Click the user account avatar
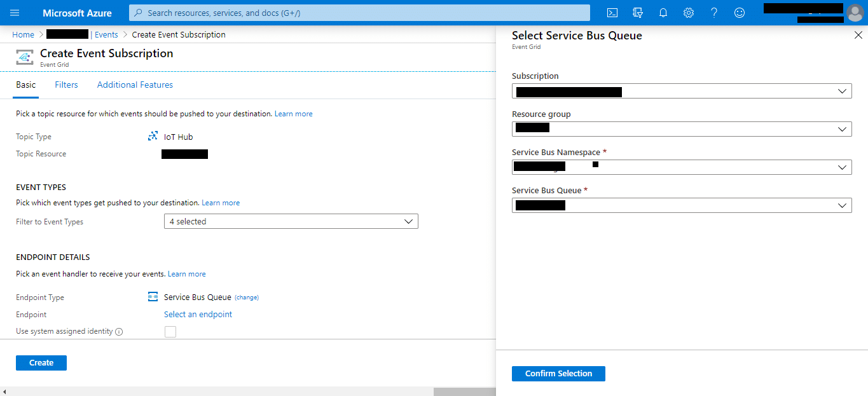Image resolution: width=868 pixels, height=396 pixels. 855,13
